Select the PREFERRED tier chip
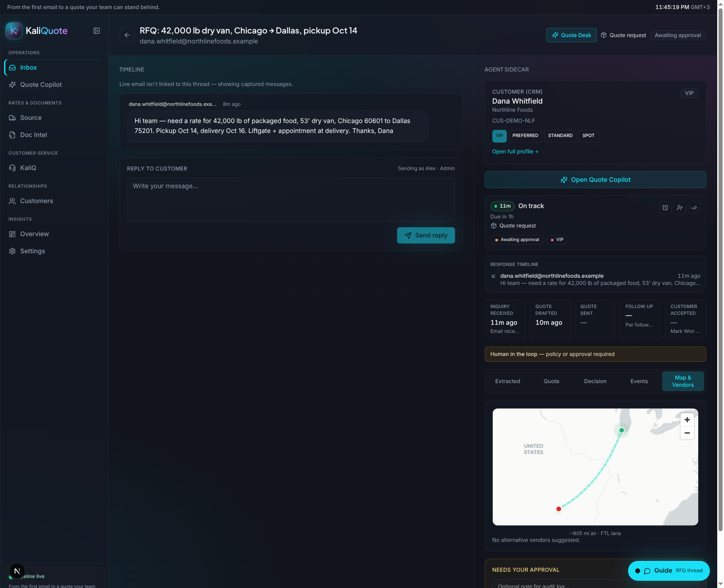The width and height of the screenshot is (724, 588). pos(525,136)
